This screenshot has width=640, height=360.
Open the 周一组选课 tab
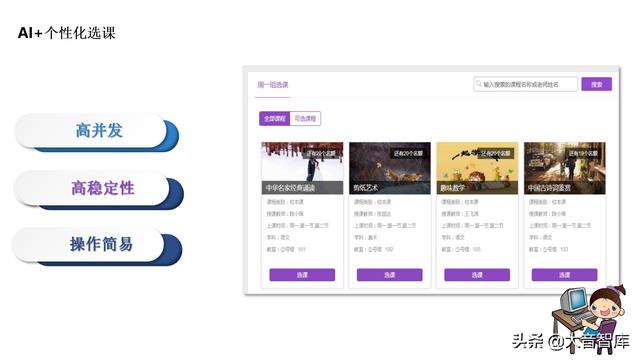(x=273, y=85)
